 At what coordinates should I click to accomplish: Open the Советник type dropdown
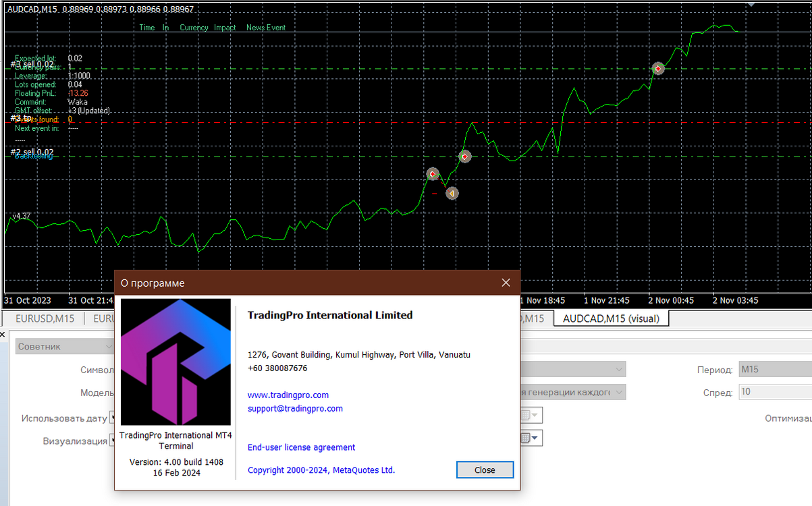[65, 346]
